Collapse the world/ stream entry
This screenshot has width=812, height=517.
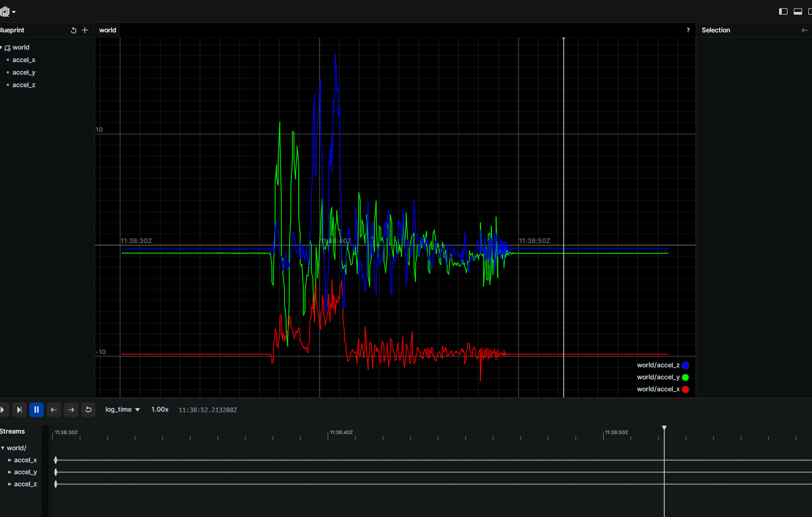tap(3, 448)
